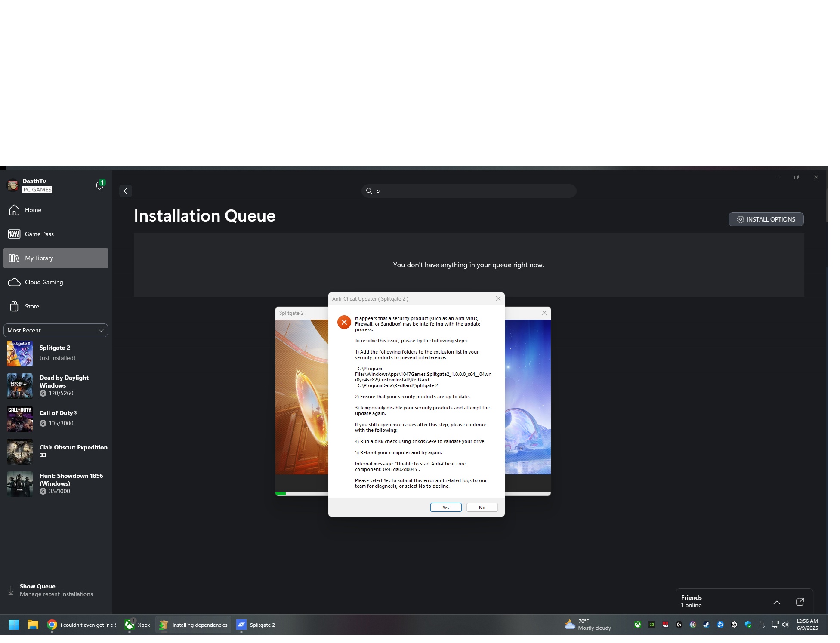Select Cloud Gaming in sidebar
Screen dimensions: 840x643
43,282
